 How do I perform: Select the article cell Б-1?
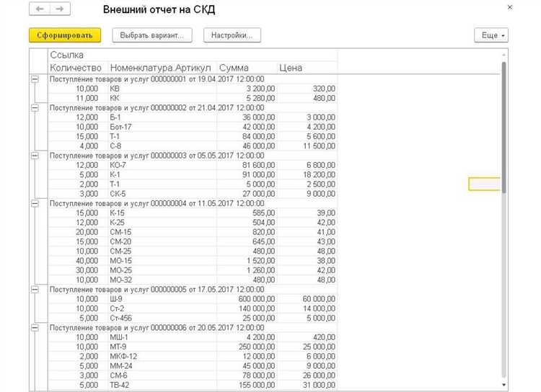point(162,117)
